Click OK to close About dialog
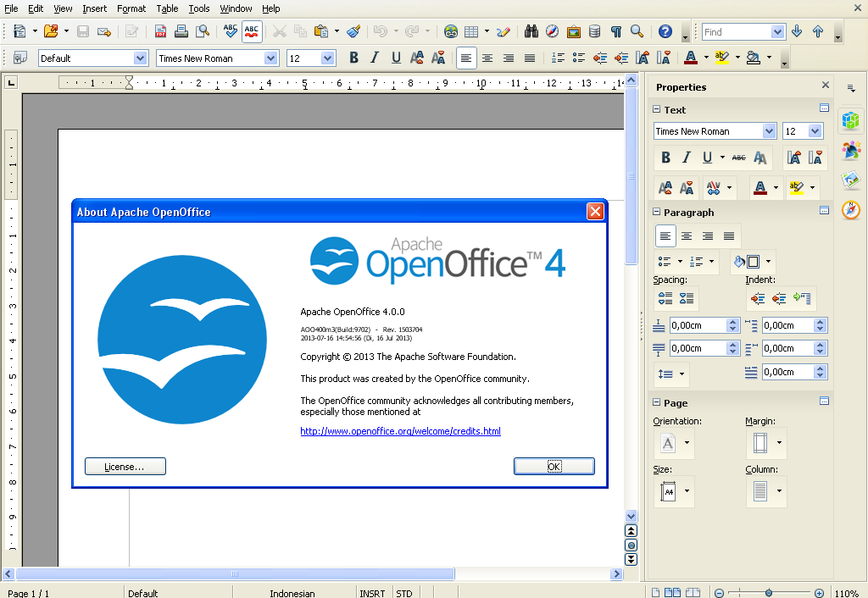This screenshot has width=868, height=598. pyautogui.click(x=554, y=467)
